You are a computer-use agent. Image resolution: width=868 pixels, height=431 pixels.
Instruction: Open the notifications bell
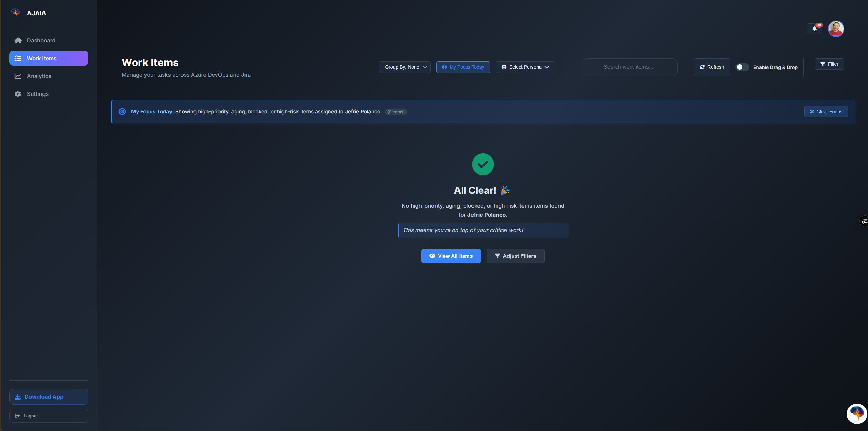pos(814,29)
